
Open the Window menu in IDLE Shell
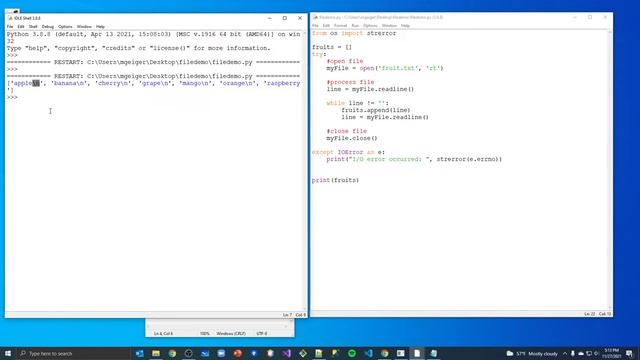coord(84,27)
